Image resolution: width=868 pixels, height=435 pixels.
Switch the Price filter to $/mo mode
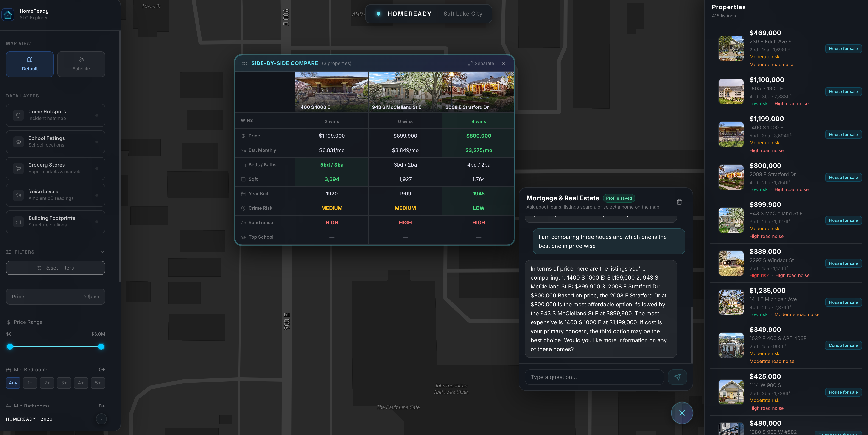[91, 297]
